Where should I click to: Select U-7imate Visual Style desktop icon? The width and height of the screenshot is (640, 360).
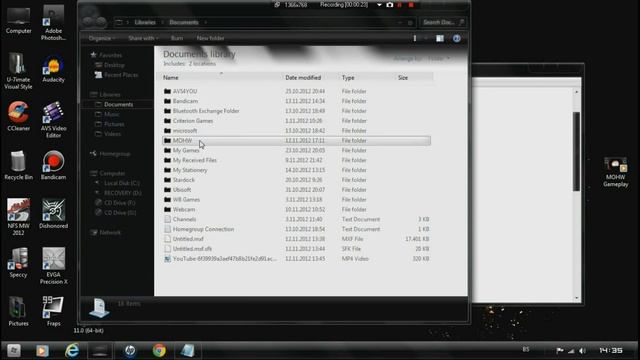[18, 71]
